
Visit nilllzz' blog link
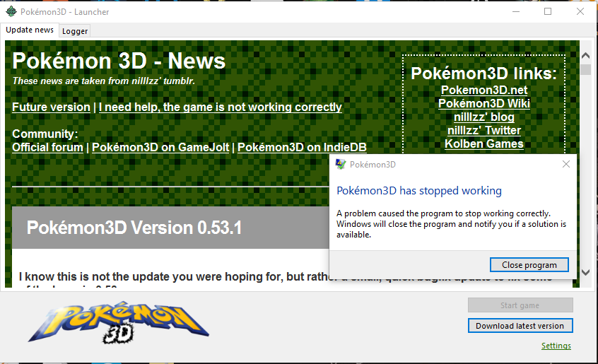pyautogui.click(x=484, y=117)
